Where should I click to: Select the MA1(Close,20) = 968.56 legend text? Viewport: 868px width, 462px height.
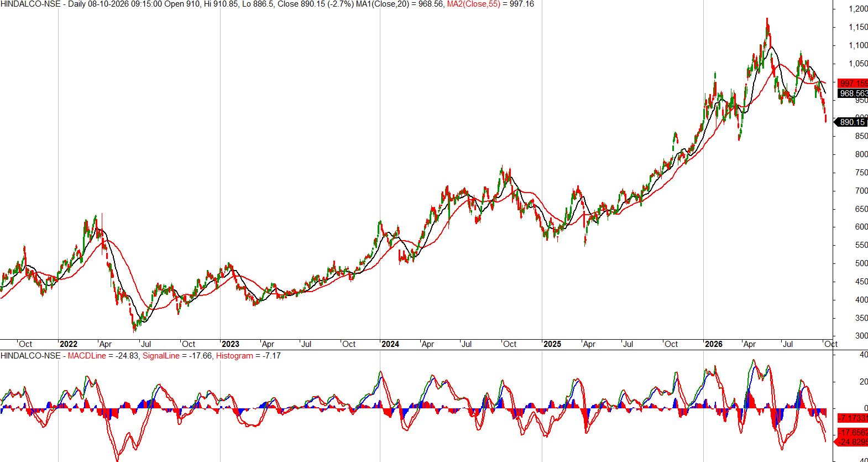pyautogui.click(x=399, y=4)
